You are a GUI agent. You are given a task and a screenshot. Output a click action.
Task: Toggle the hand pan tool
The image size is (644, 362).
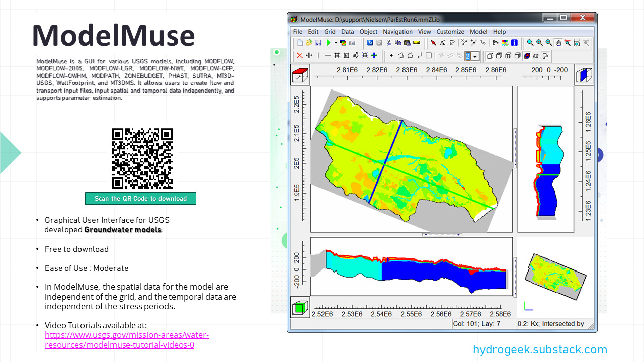(x=558, y=43)
